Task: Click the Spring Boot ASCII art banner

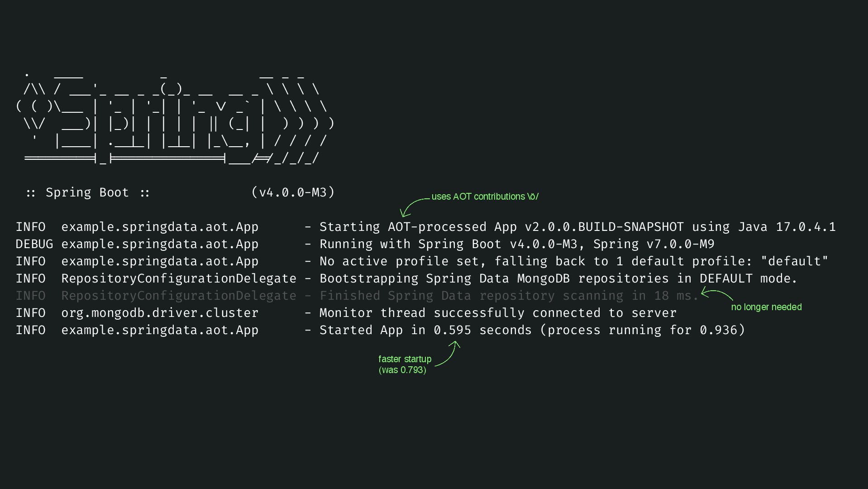Action: point(175,116)
